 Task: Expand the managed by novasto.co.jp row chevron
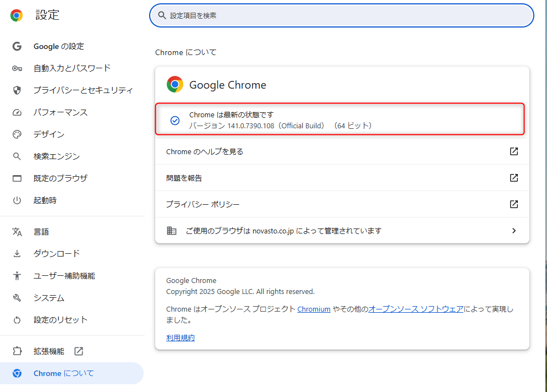[514, 231]
